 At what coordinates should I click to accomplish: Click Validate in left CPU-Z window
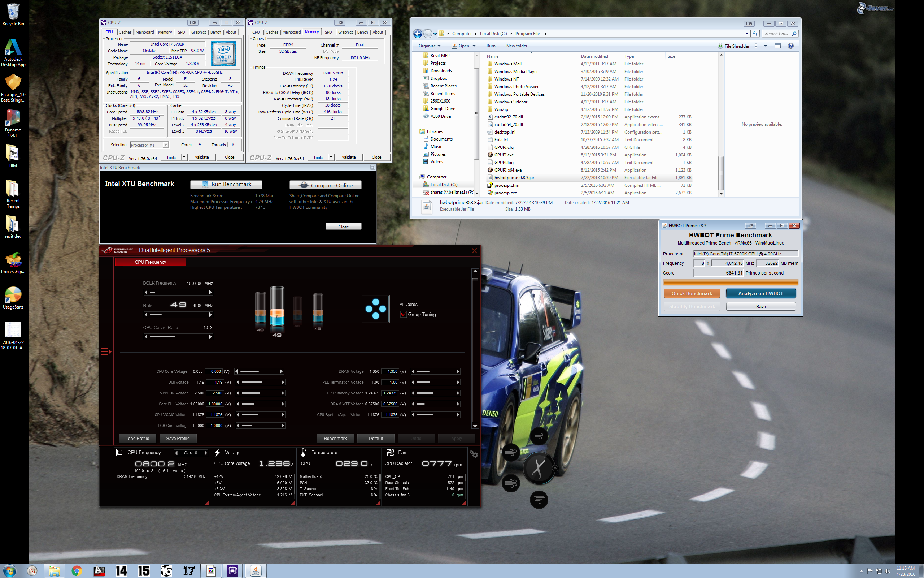click(x=202, y=157)
